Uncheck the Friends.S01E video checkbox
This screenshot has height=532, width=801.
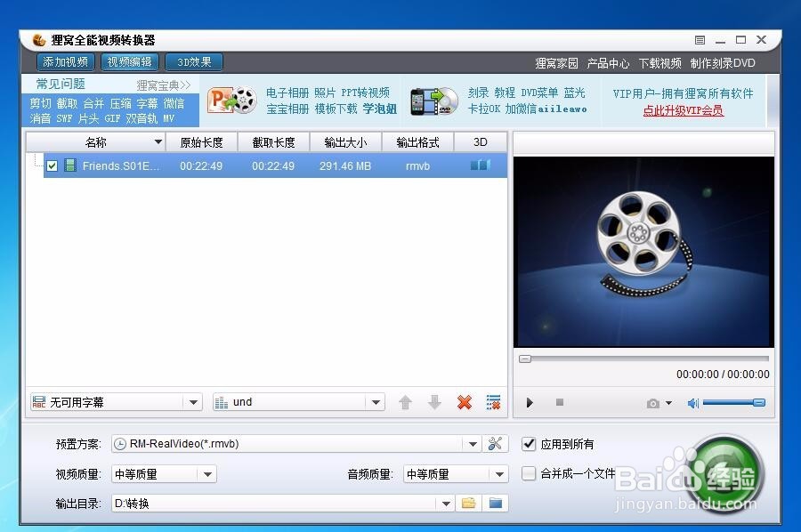click(x=52, y=166)
